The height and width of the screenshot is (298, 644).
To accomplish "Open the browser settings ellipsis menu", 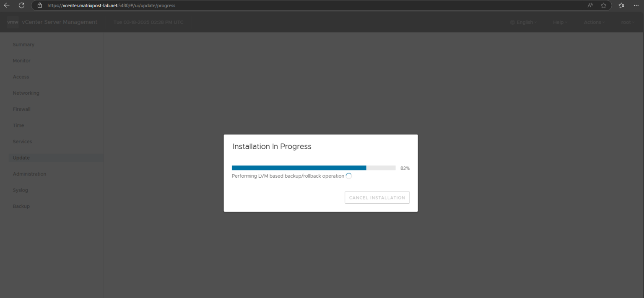I will coord(636,5).
